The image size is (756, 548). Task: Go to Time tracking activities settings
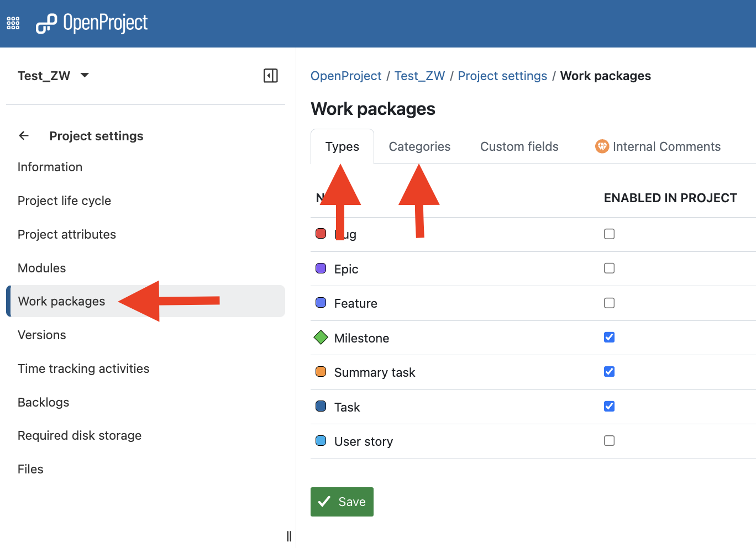(83, 368)
